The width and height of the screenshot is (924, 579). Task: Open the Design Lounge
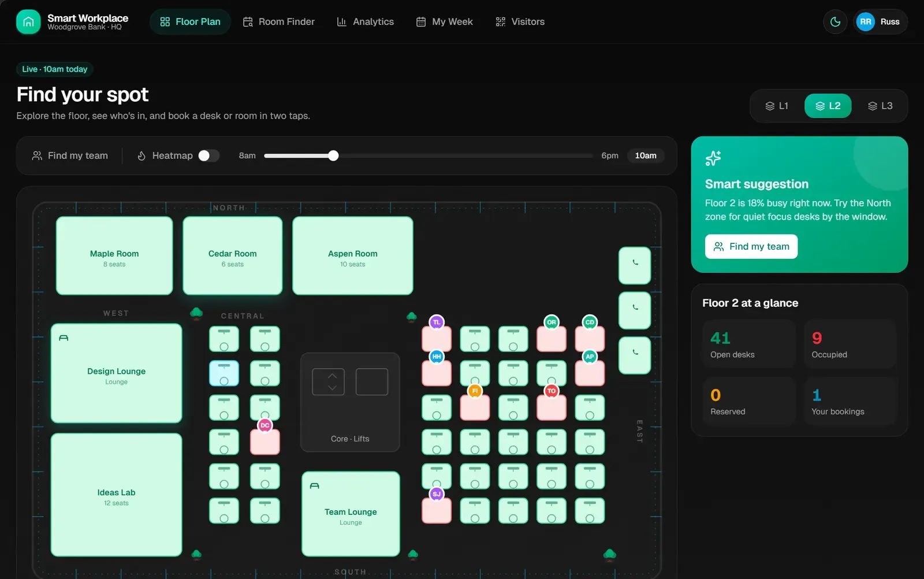pos(116,373)
